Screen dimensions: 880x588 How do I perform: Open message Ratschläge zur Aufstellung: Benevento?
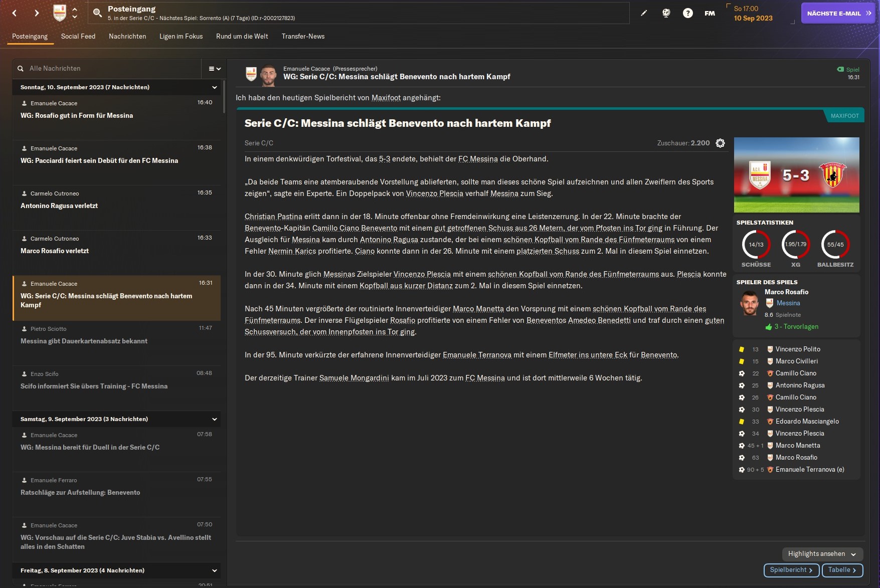tap(116, 495)
